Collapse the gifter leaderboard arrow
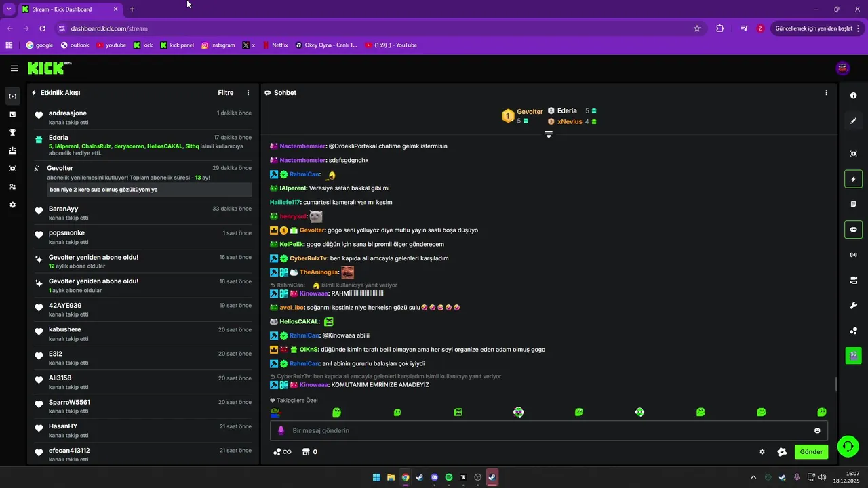 549,134
